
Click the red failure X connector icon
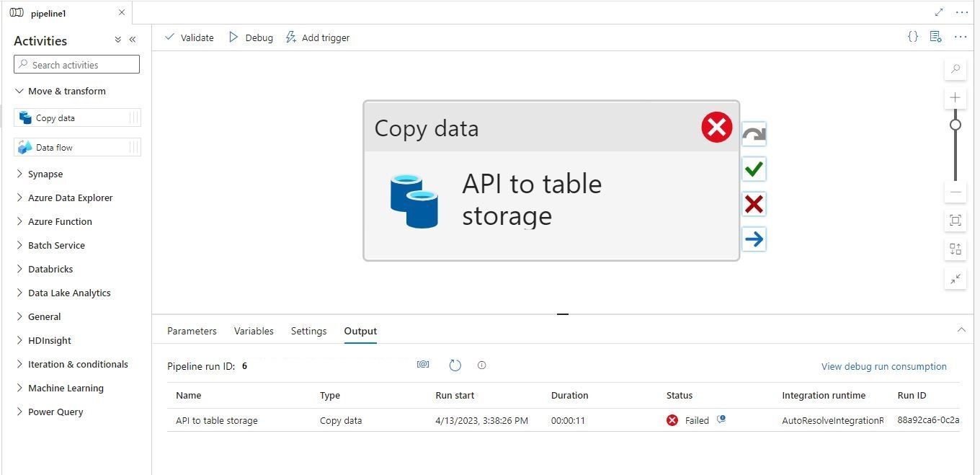754,204
